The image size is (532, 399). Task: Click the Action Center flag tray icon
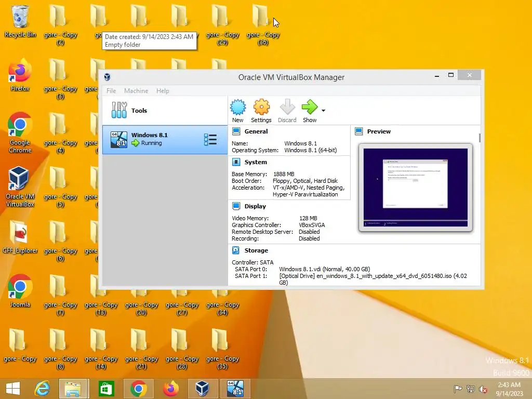click(458, 389)
